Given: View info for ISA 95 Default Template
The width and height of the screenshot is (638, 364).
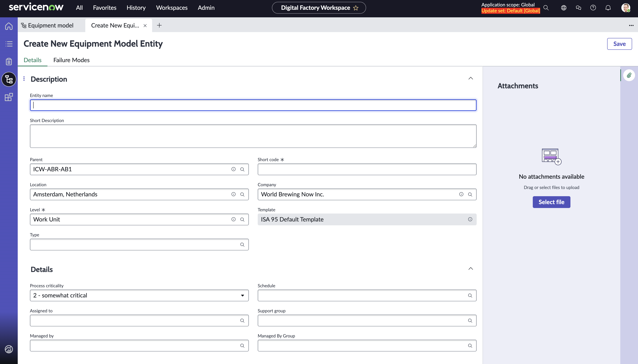Looking at the screenshot, I should 470,219.
